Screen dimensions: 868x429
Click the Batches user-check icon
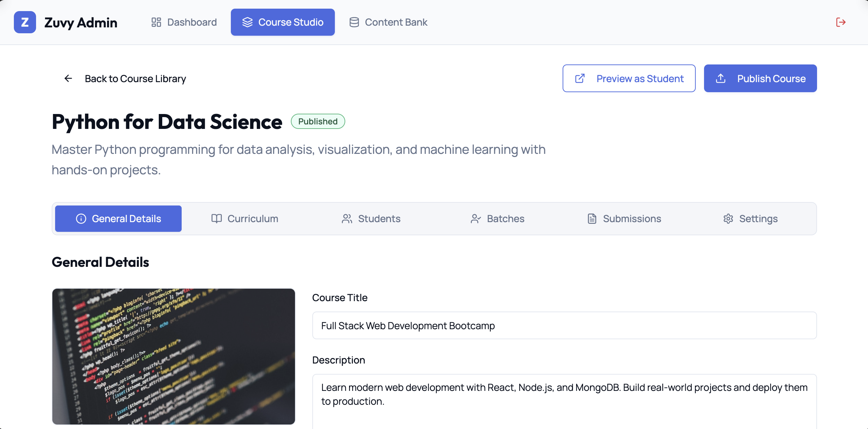476,219
